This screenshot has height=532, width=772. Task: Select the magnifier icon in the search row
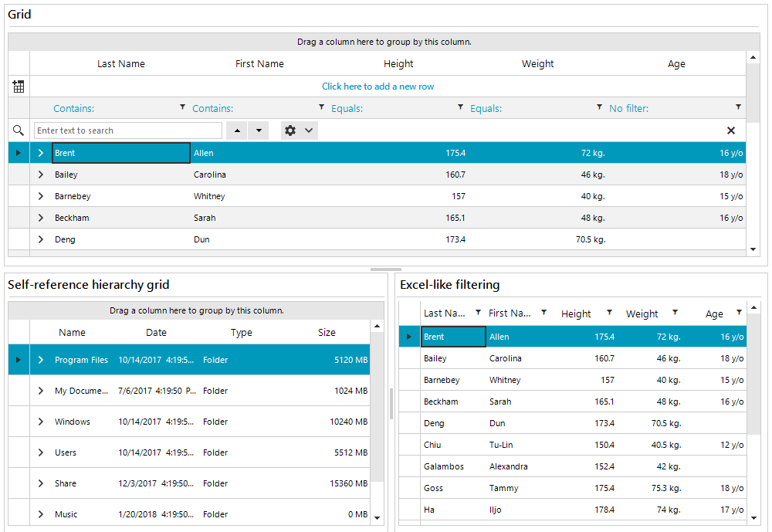pos(19,130)
